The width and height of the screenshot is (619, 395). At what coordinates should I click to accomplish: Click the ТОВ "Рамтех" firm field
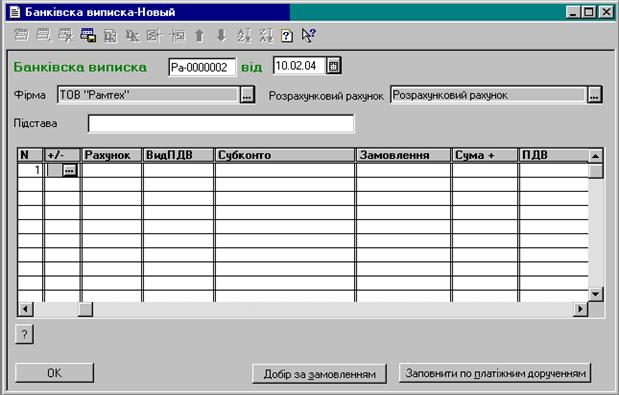point(148,95)
